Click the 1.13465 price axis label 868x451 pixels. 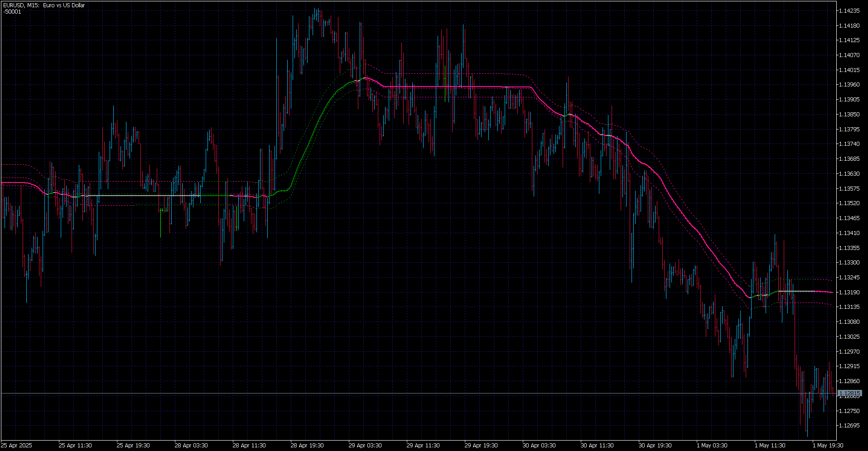point(849,218)
